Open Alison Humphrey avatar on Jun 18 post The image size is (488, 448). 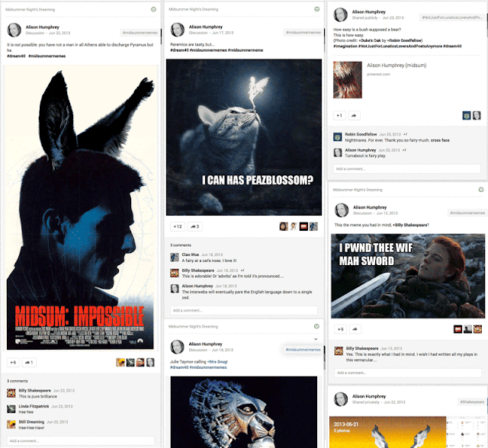point(177,347)
